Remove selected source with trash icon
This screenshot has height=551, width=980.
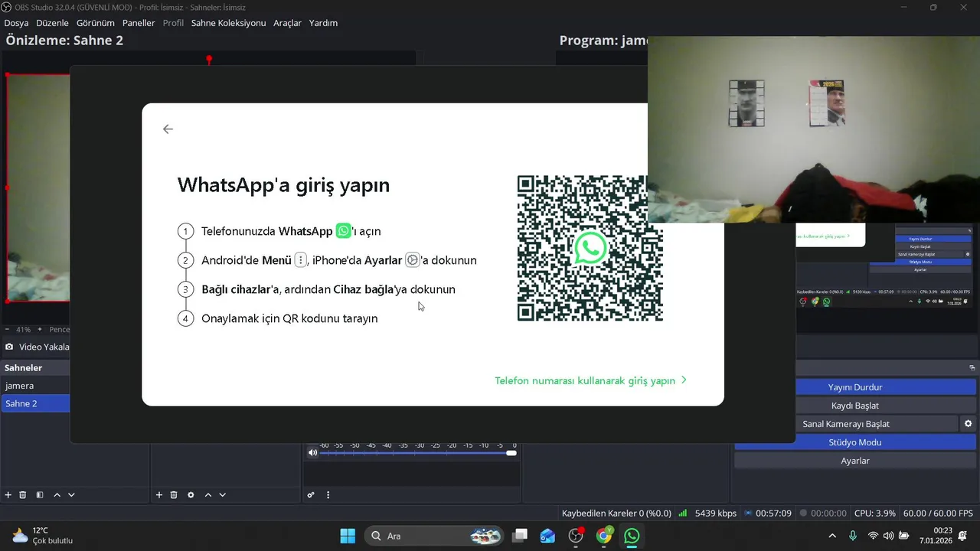click(174, 495)
